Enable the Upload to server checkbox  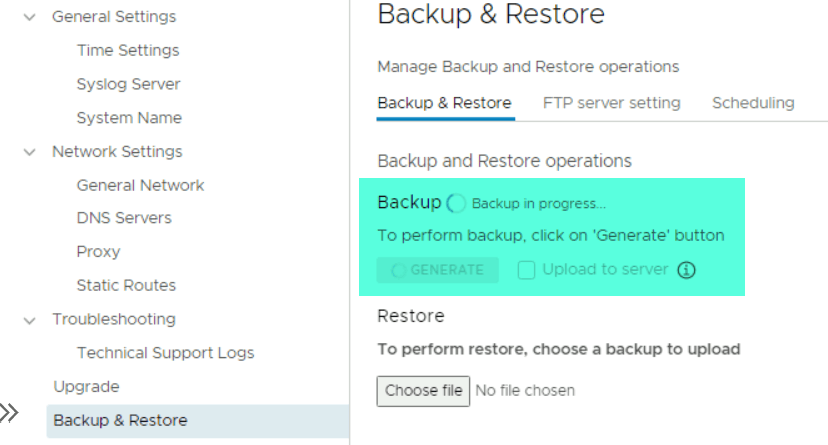coord(526,270)
